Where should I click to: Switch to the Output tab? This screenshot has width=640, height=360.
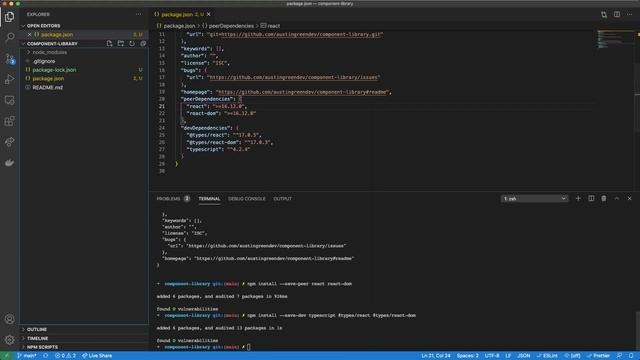tap(282, 199)
